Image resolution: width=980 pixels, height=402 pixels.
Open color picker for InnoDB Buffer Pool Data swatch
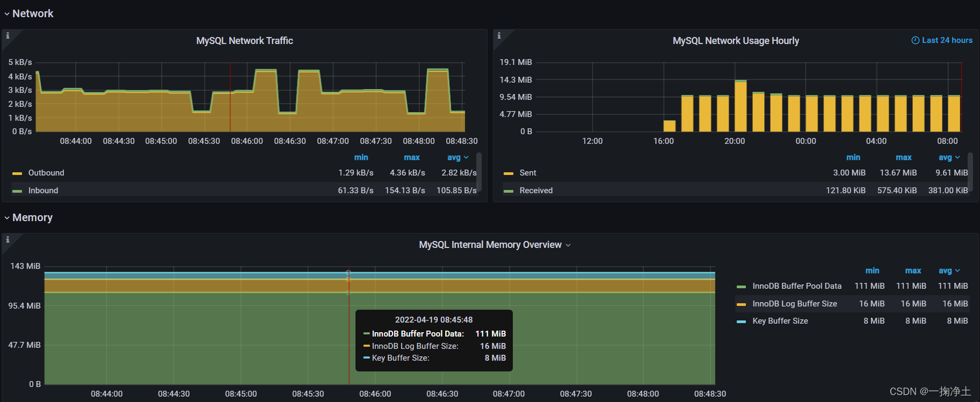(x=742, y=287)
